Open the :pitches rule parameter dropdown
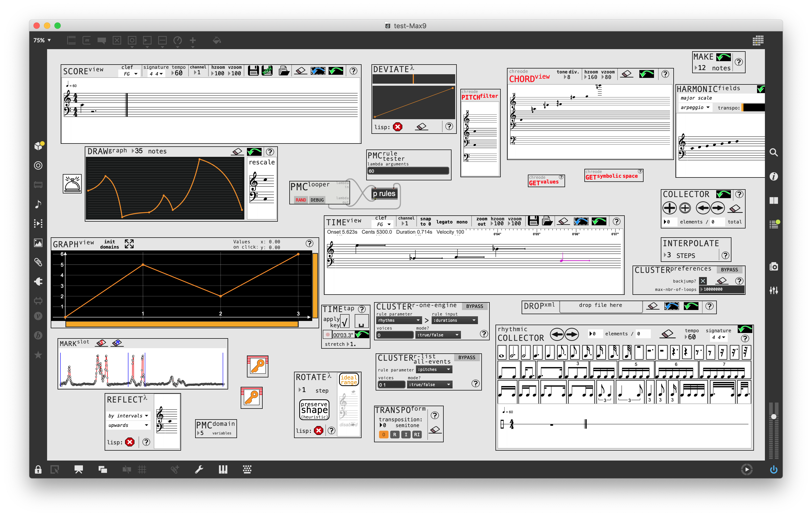 (434, 369)
